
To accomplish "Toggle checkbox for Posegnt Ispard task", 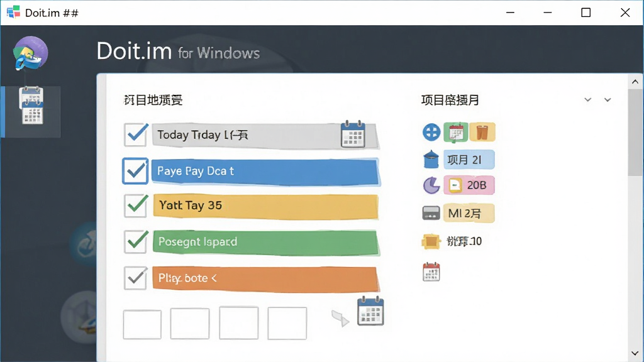I will pos(136,241).
